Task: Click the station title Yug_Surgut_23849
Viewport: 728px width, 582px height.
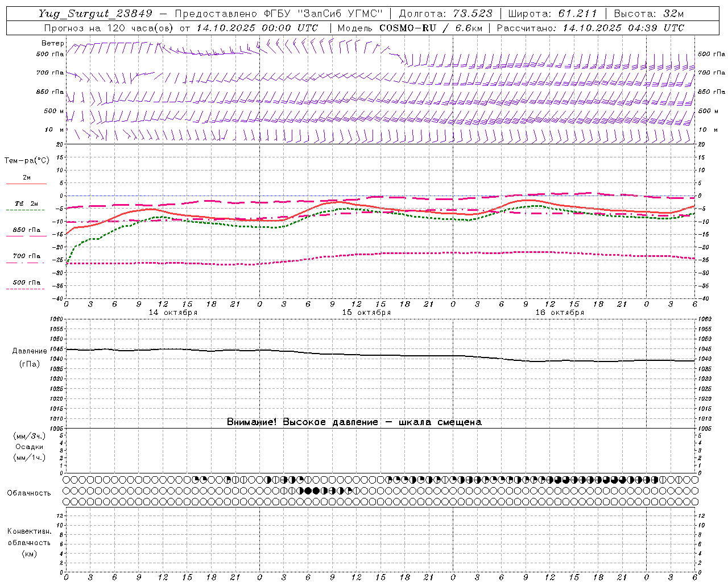Action: click(x=96, y=14)
